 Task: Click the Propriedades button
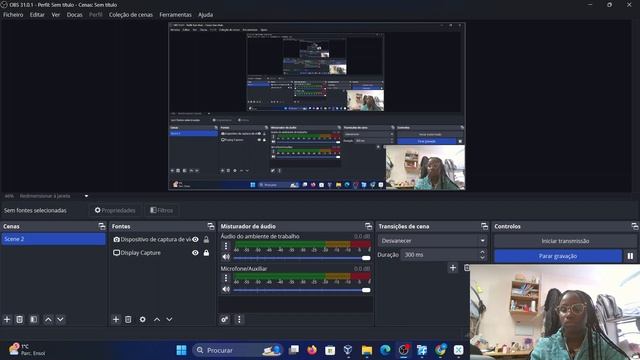pos(115,210)
